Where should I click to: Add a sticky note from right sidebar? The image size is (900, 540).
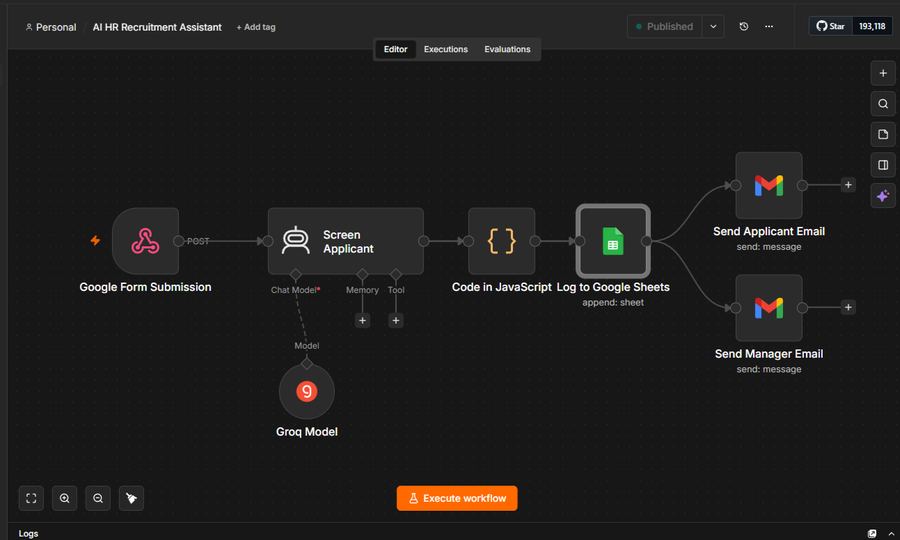(883, 134)
